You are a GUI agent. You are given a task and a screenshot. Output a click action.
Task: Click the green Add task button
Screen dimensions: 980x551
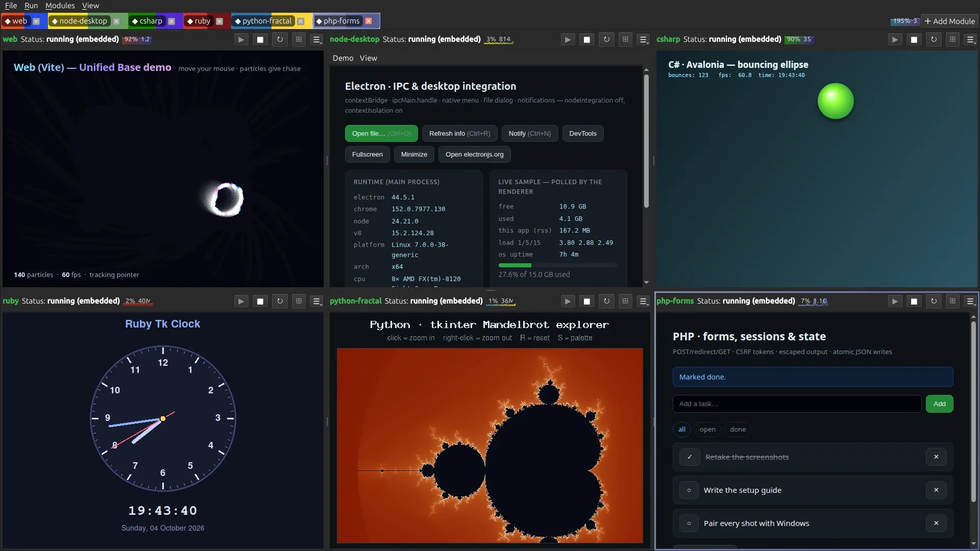click(940, 404)
